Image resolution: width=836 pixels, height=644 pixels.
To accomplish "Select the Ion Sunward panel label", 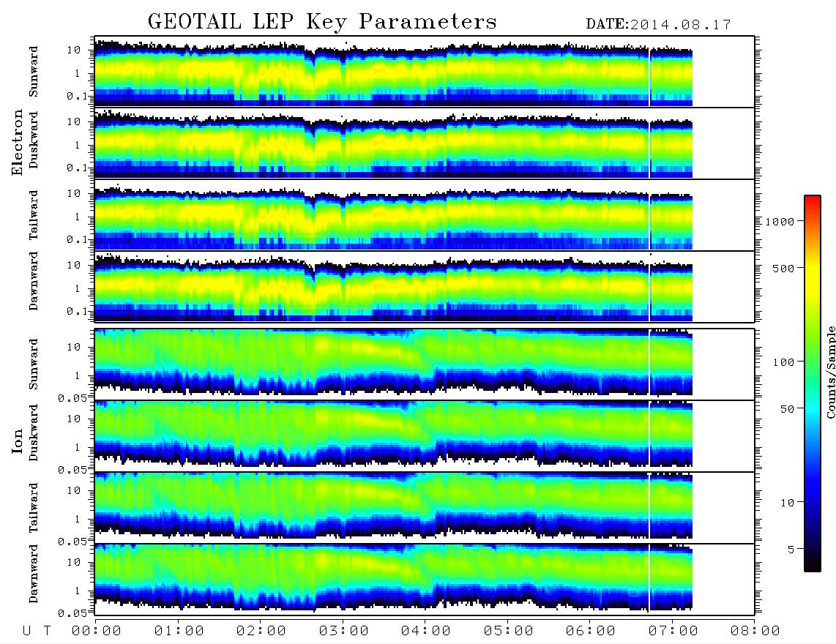I will tap(34, 364).
